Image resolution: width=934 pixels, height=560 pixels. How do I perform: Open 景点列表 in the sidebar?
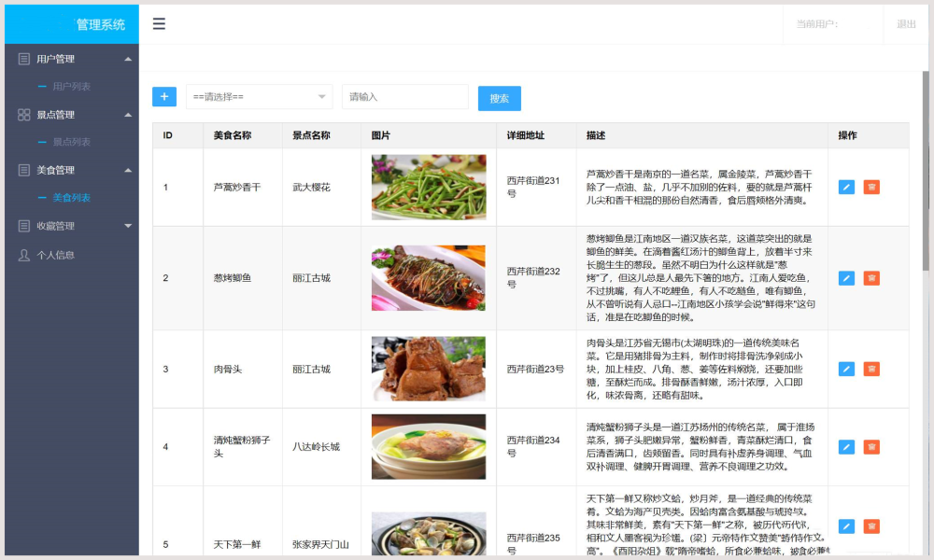72,142
